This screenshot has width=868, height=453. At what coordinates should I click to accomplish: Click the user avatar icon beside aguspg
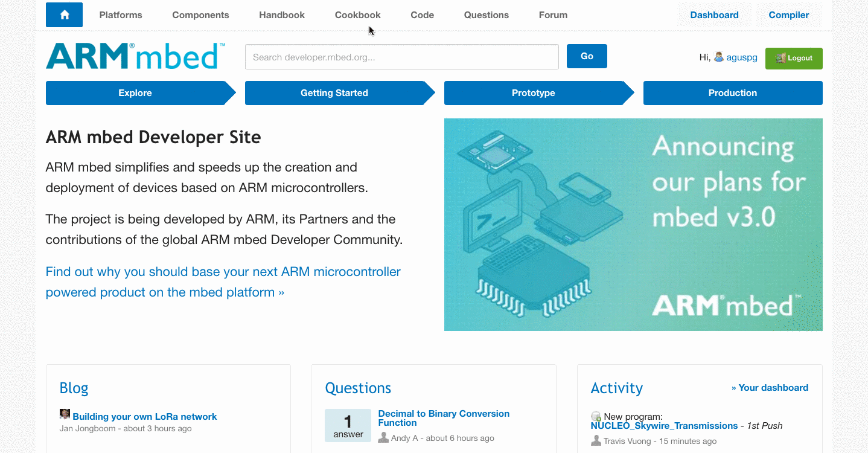(x=719, y=57)
